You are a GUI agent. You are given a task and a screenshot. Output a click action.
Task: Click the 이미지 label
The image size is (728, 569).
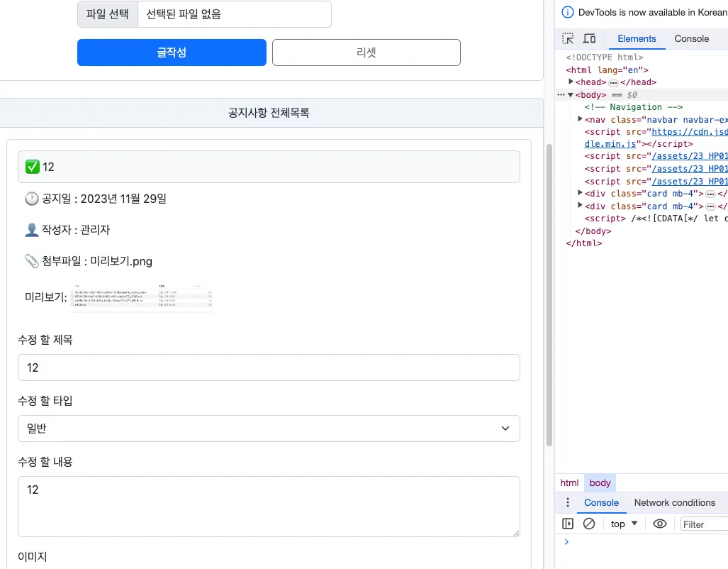(33, 556)
